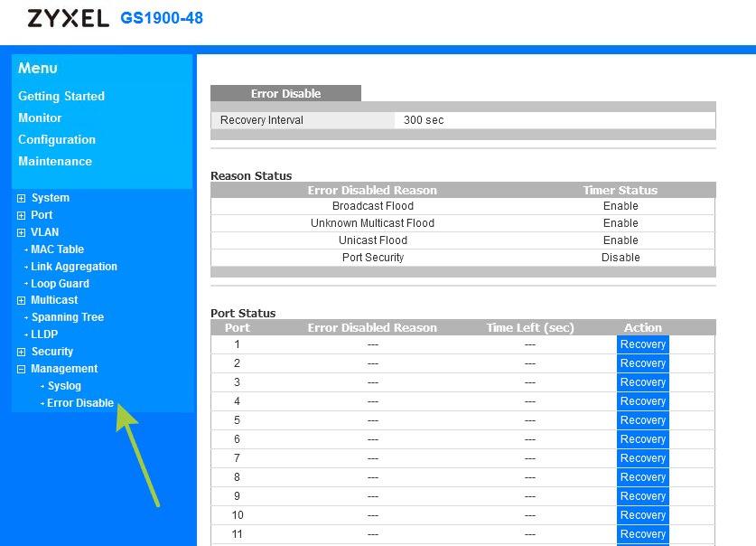Click Recovery button for port 7

[643, 458]
